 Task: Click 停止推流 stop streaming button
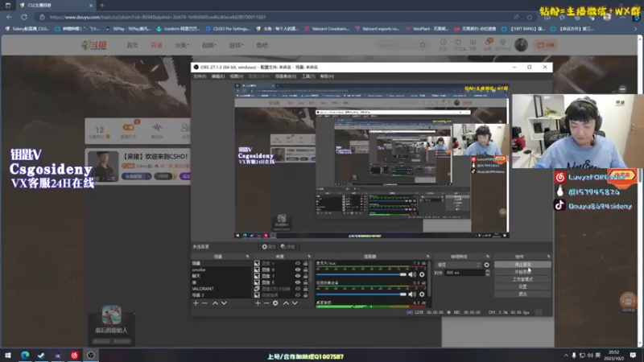[522, 265]
